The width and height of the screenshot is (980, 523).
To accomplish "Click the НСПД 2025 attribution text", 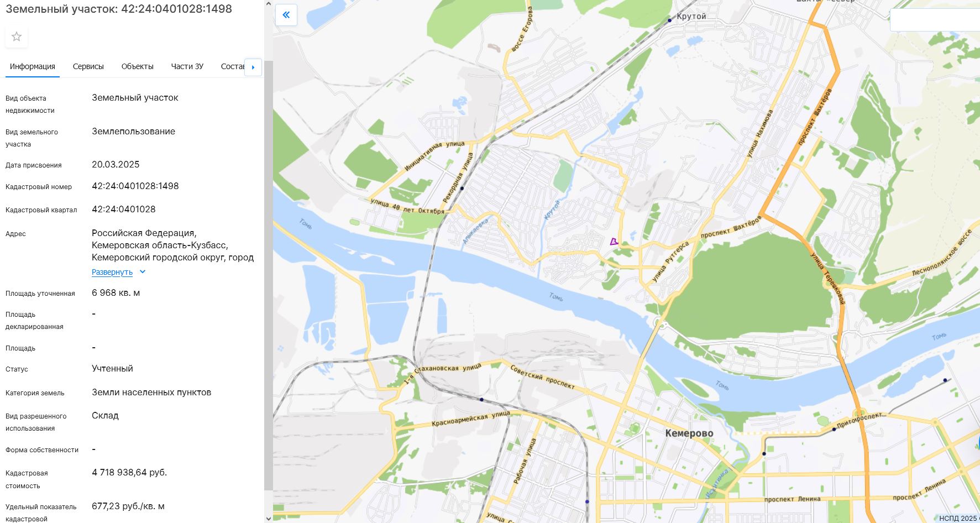I will click(x=958, y=518).
